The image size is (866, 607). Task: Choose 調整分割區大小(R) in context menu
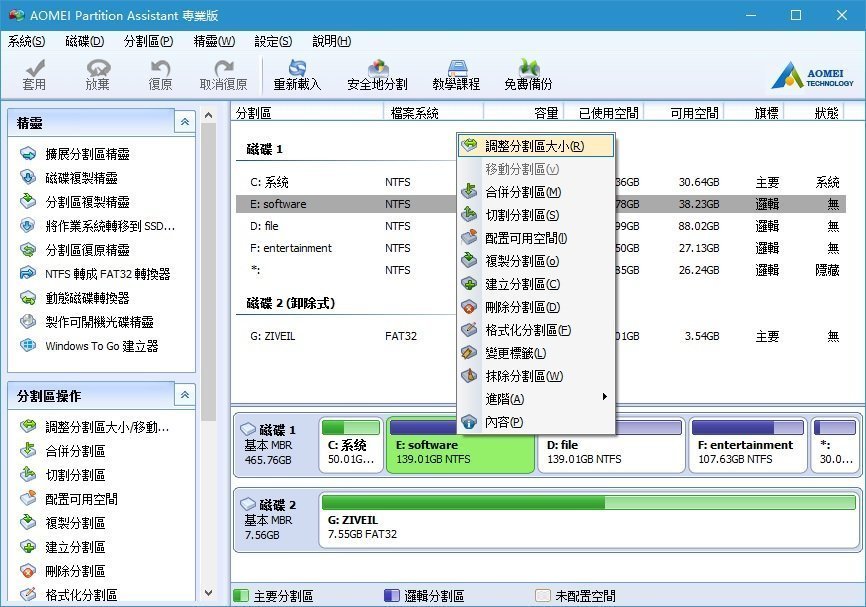tap(536, 146)
